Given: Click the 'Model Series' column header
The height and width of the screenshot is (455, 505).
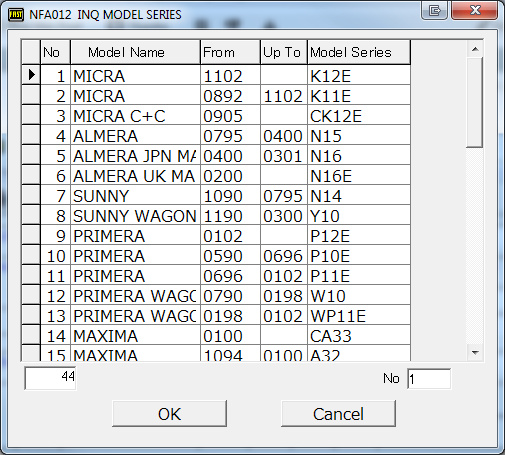Looking at the screenshot, I should [x=359, y=52].
